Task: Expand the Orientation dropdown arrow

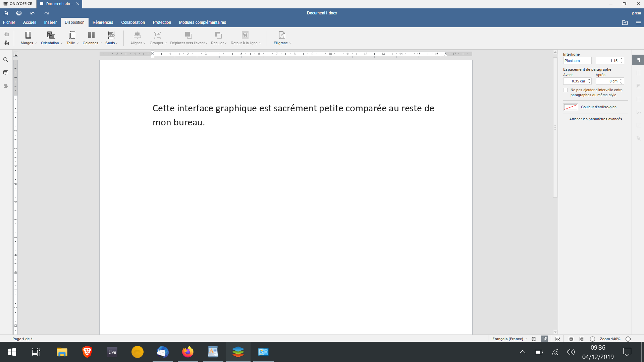Action: tap(61, 43)
